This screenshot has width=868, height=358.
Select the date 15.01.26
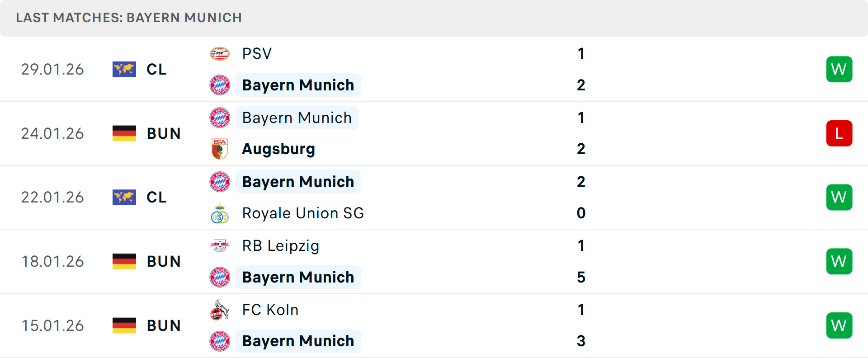point(52,325)
